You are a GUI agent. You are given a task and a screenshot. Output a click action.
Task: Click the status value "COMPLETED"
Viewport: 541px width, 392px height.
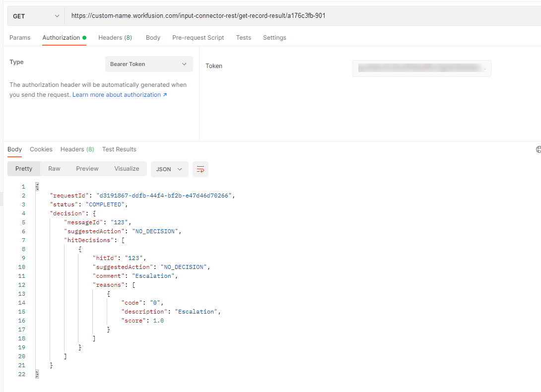[x=105, y=204]
